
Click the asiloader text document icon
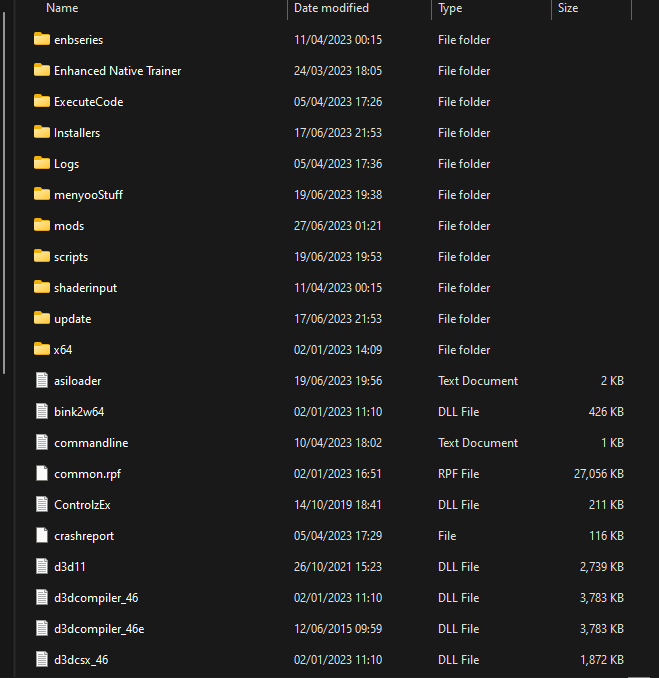coord(41,381)
